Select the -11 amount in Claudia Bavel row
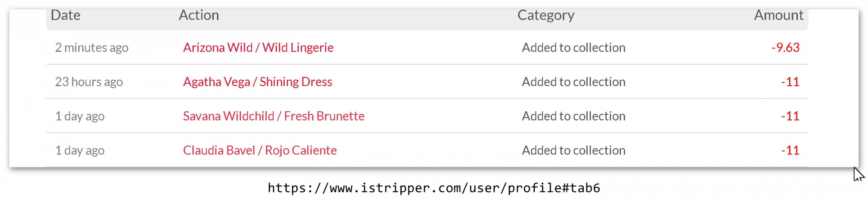This screenshot has width=868, height=200. 790,150
